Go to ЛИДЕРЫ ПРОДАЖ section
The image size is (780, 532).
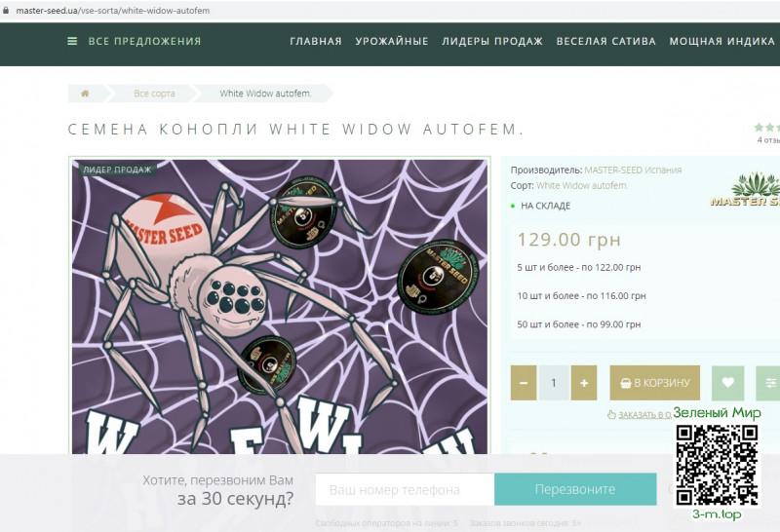492,41
